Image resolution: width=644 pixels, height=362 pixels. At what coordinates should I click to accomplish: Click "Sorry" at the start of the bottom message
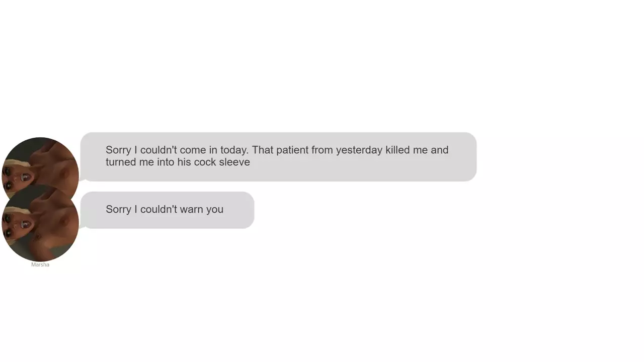tap(118, 209)
